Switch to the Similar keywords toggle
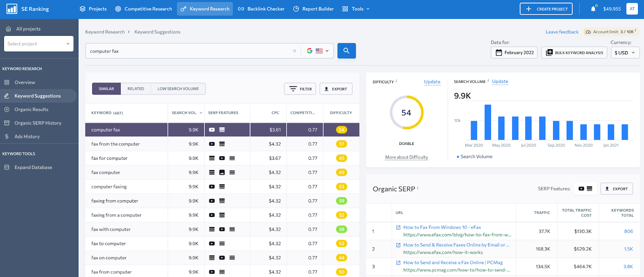Viewport: 644px width, 277px height. coord(106,89)
